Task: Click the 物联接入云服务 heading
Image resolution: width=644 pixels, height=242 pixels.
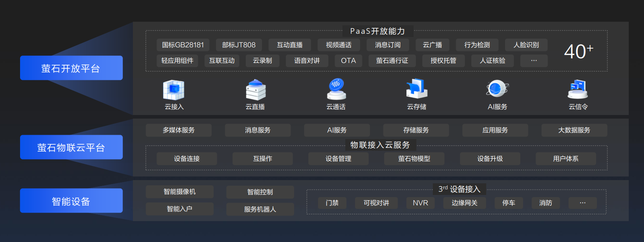Action: coord(380,145)
